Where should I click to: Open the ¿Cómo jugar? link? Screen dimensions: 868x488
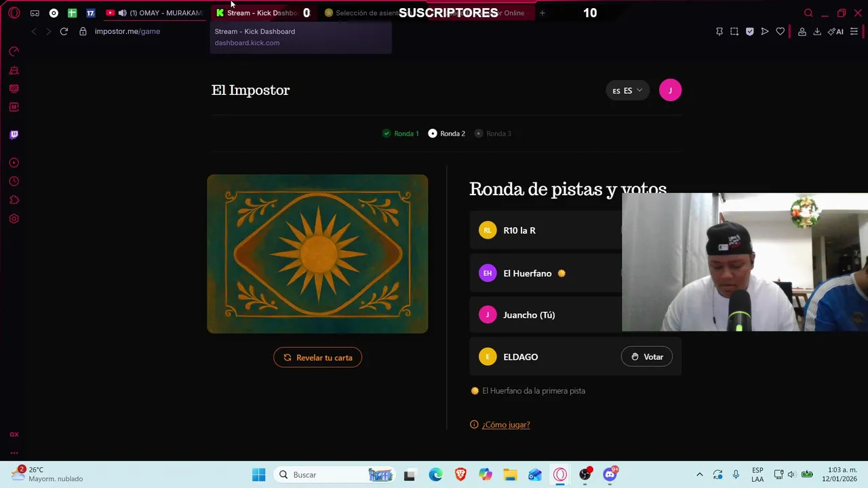click(506, 424)
